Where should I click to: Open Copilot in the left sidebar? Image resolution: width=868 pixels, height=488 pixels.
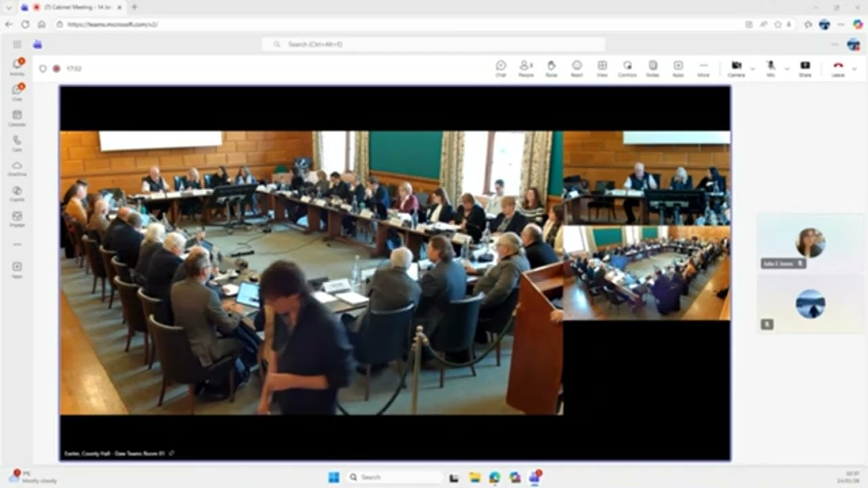(x=17, y=193)
